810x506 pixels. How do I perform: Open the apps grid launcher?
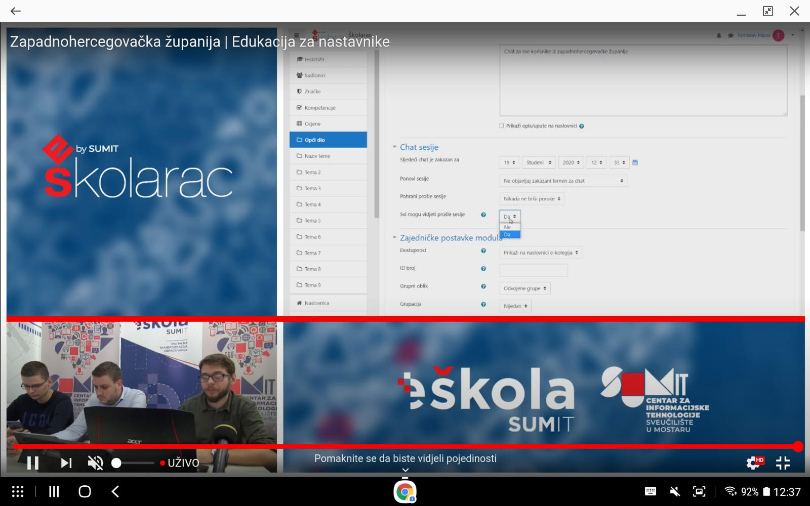[x=18, y=492]
